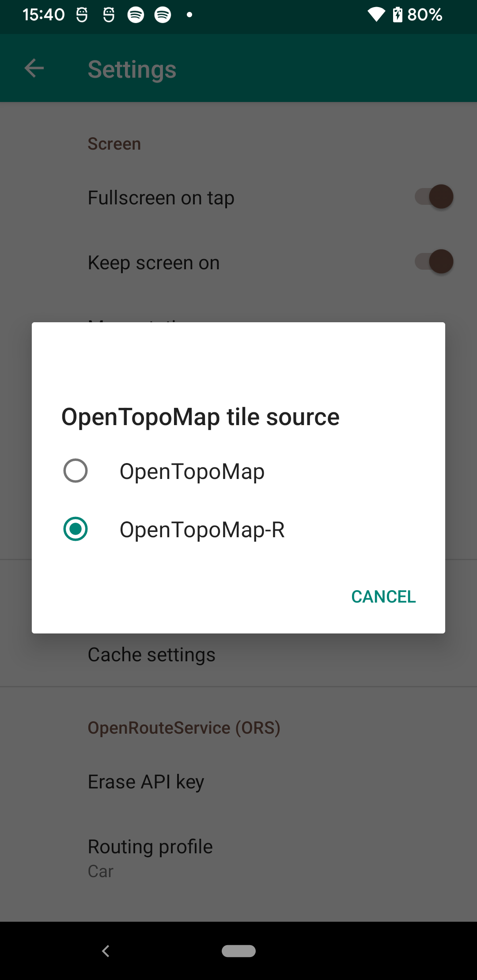Tap the battery charging status icon
477x980 pixels.
pyautogui.click(x=397, y=15)
